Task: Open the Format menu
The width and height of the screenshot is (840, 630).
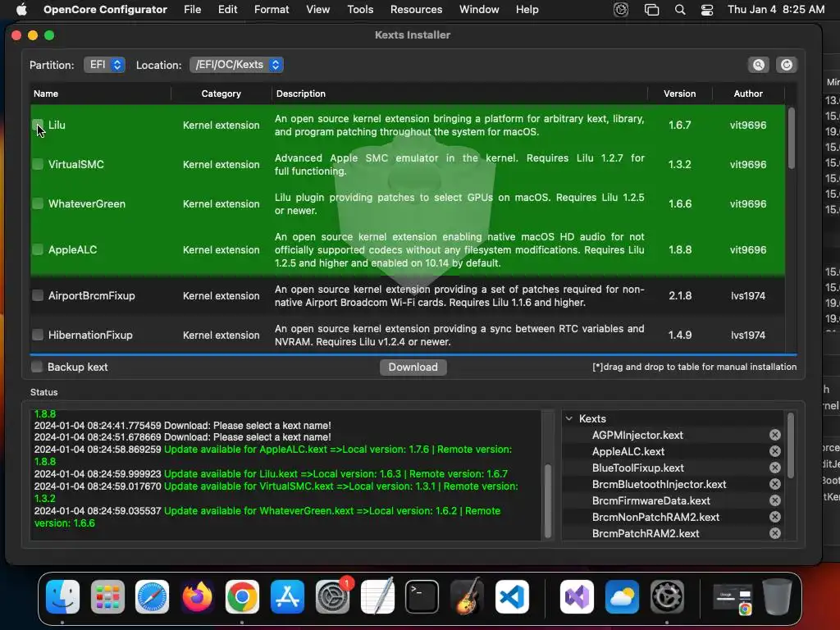Action: 272,10
